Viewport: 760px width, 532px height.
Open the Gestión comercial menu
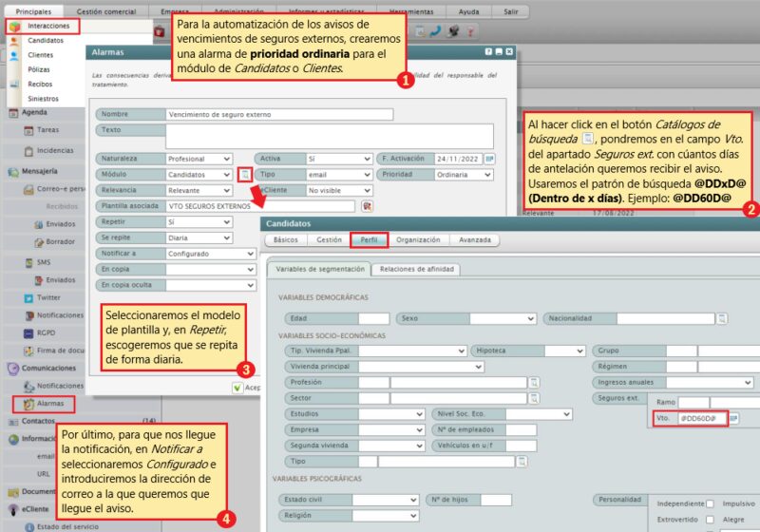(x=104, y=10)
